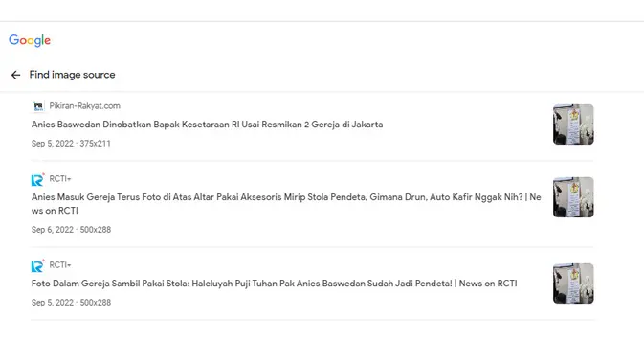Screen dimensions: 644x363
Task: Click Sep 5, 2022 375x211 info line
Action: coord(71,144)
